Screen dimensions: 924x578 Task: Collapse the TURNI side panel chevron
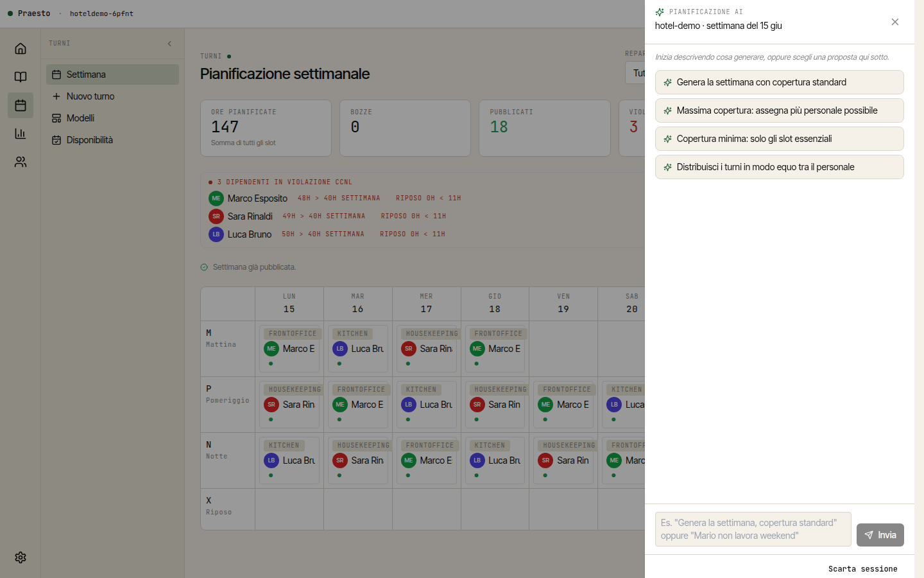169,44
